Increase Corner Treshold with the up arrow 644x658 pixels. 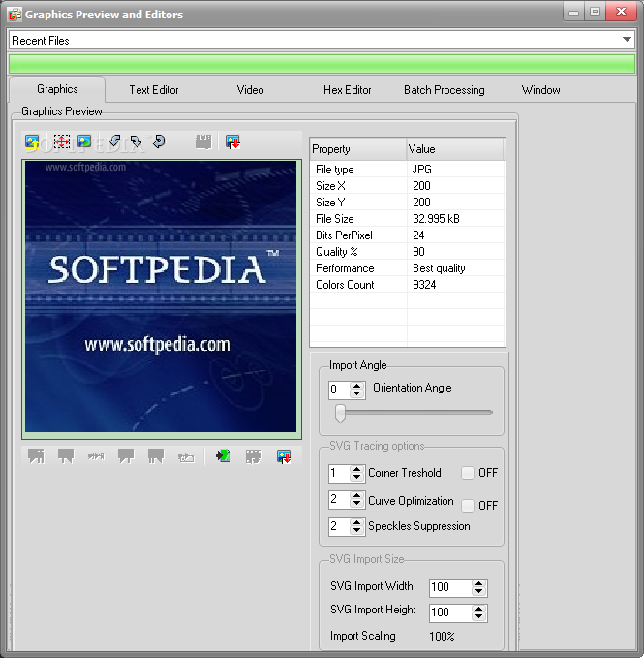click(356, 470)
